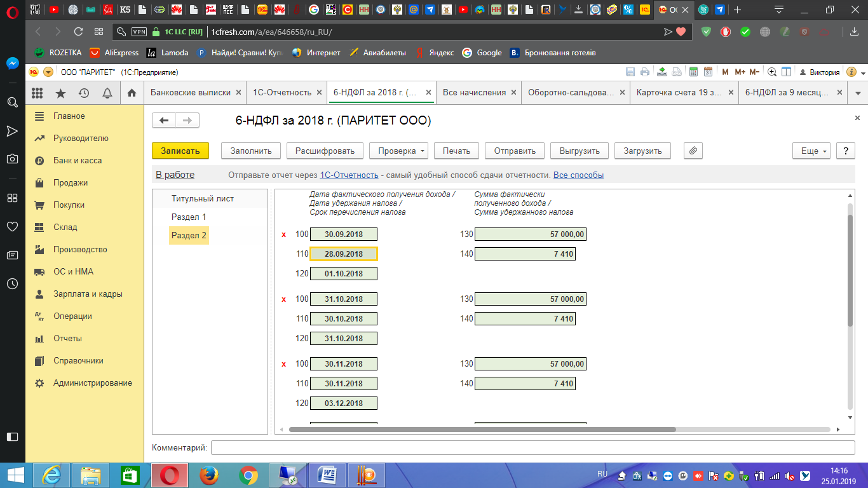Open the calculator icon in top toolbar
This screenshot has width=868, height=488.
point(693,72)
